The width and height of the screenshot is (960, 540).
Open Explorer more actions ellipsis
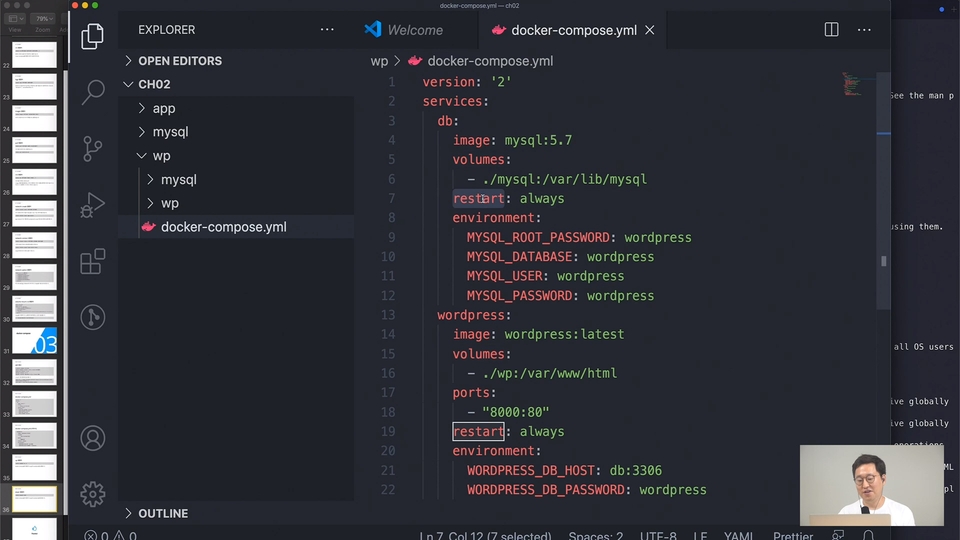click(x=327, y=29)
